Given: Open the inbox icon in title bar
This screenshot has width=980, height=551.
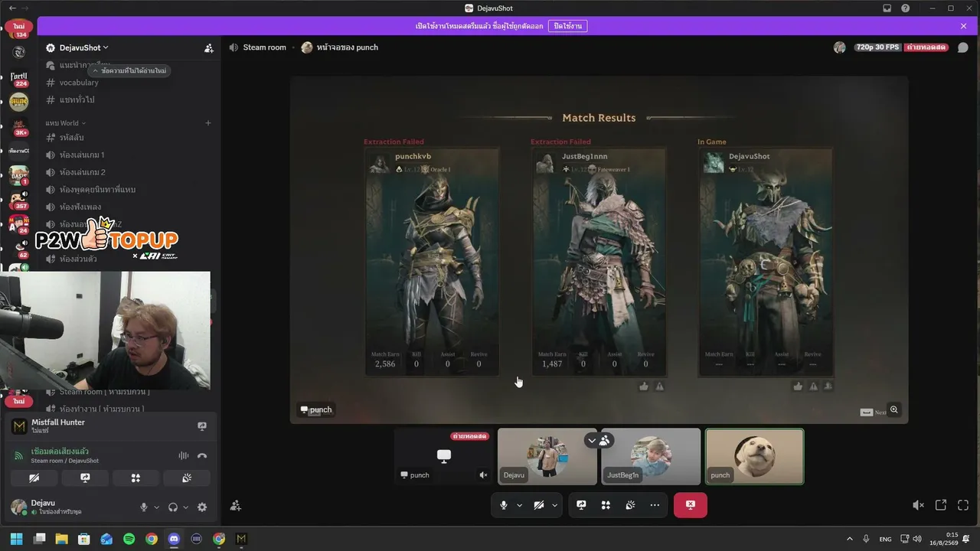Looking at the screenshot, I should pyautogui.click(x=887, y=8).
